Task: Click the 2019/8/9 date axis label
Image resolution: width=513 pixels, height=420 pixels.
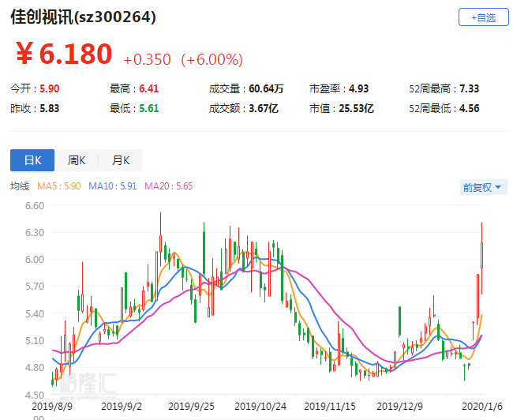Action: pos(52,407)
